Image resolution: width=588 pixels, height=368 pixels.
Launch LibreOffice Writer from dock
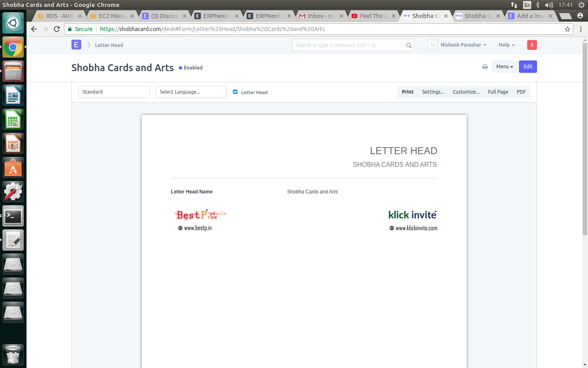(13, 95)
